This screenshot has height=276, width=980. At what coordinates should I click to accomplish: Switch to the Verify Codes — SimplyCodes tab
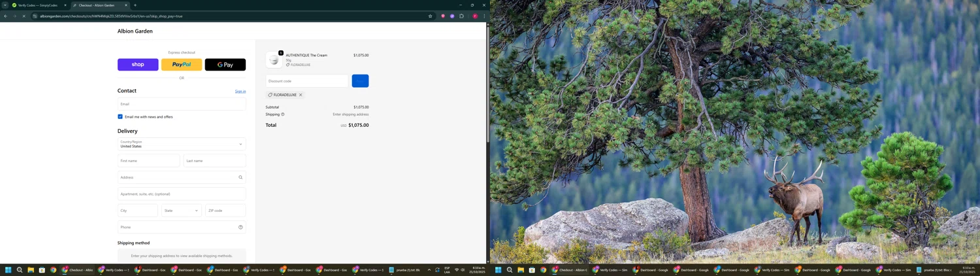[39, 5]
